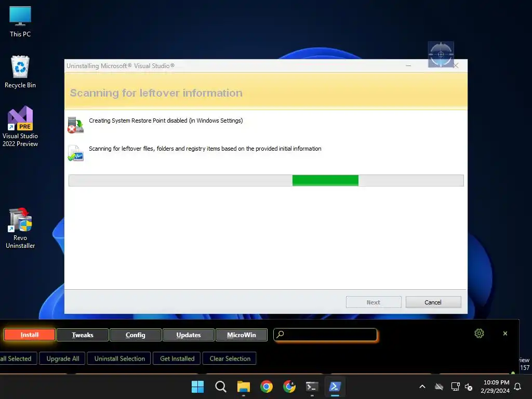Click the magnifier icon in search box
This screenshot has height=399, width=532.
[280, 334]
